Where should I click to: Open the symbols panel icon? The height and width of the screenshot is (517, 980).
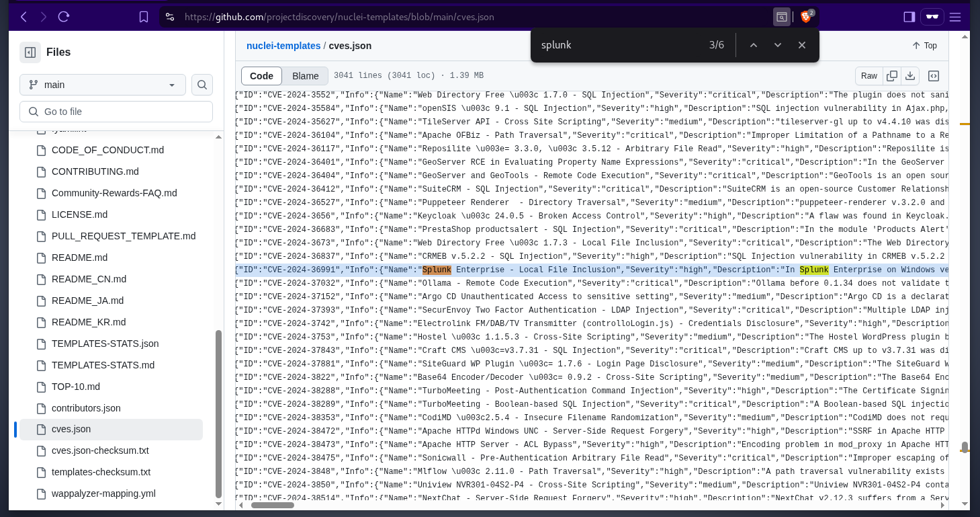(x=933, y=76)
